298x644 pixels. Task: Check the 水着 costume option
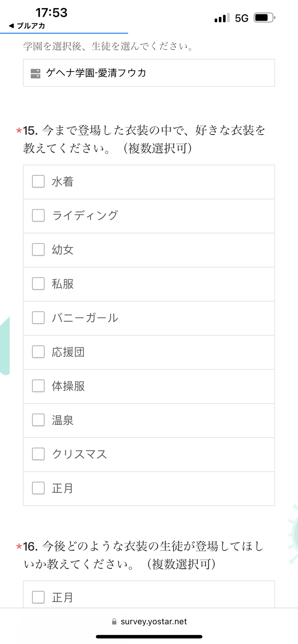click(x=38, y=182)
